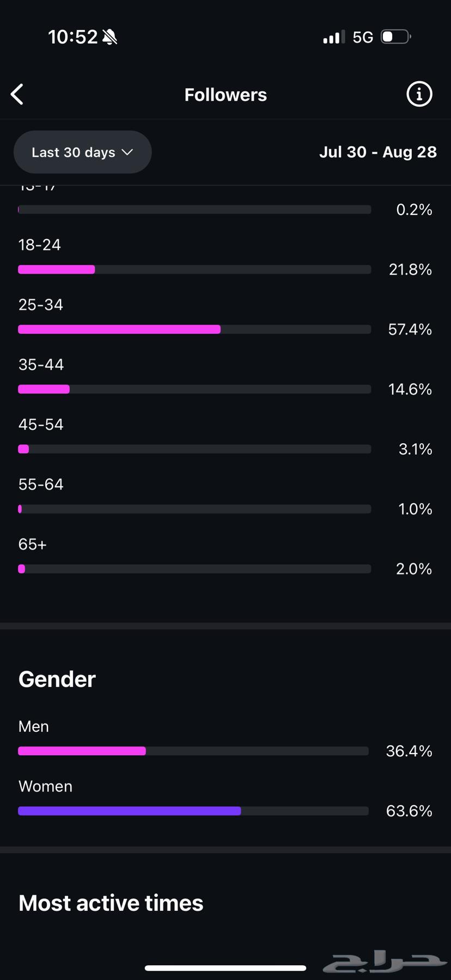Screen dimensions: 451x980
Task: Tap the purple Women gender bar
Action: (x=129, y=811)
